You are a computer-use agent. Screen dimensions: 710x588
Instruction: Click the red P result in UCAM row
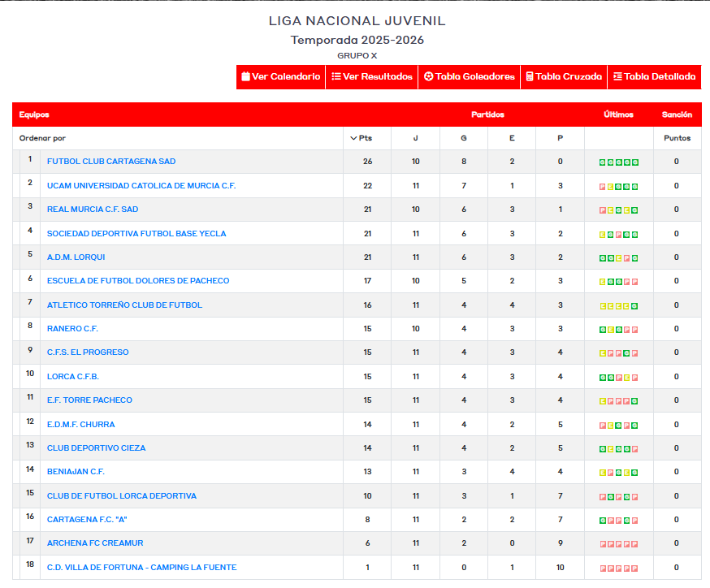pos(602,187)
